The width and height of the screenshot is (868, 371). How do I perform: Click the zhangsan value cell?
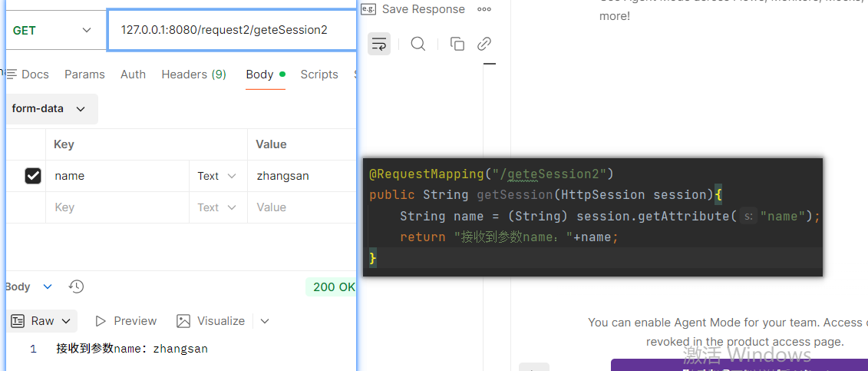point(302,176)
